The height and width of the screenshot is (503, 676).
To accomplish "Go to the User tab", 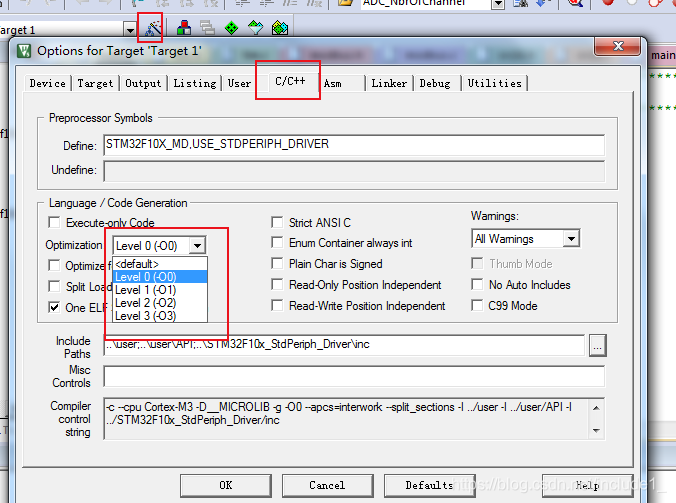I will 240,83.
